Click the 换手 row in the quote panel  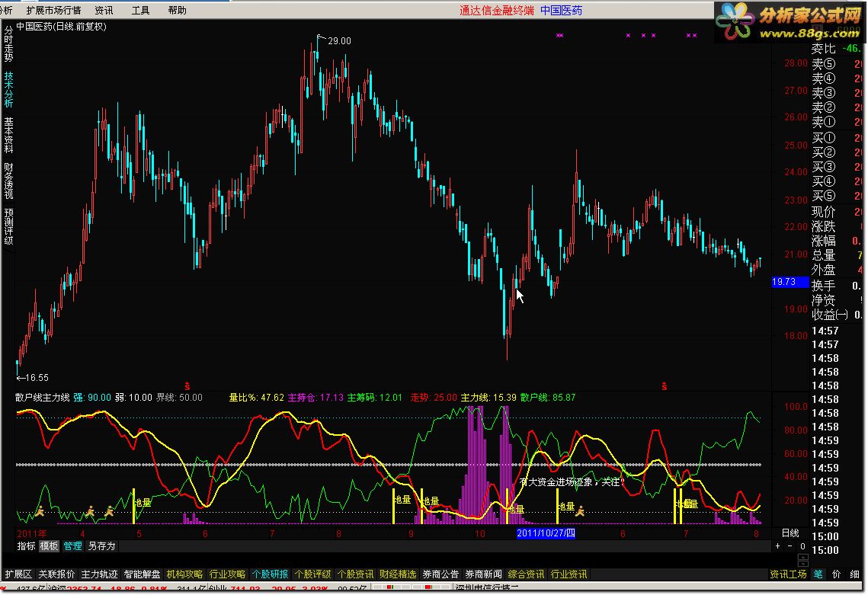838,286
